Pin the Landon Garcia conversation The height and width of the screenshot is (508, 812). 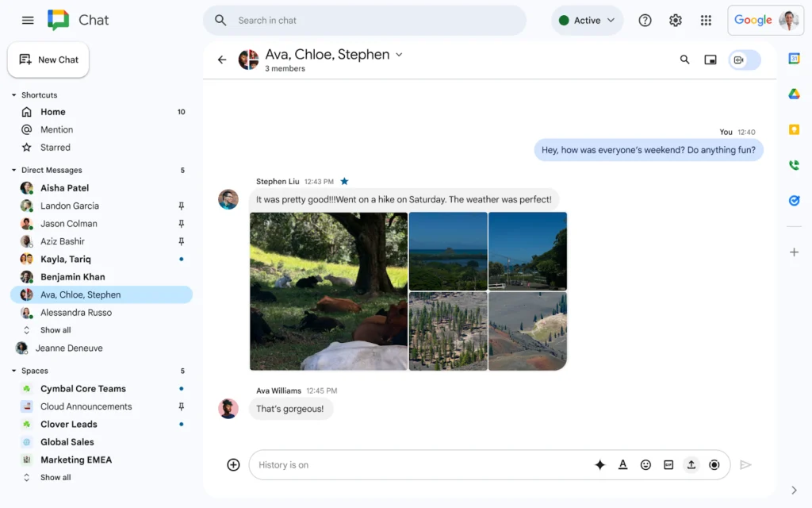[181, 206]
